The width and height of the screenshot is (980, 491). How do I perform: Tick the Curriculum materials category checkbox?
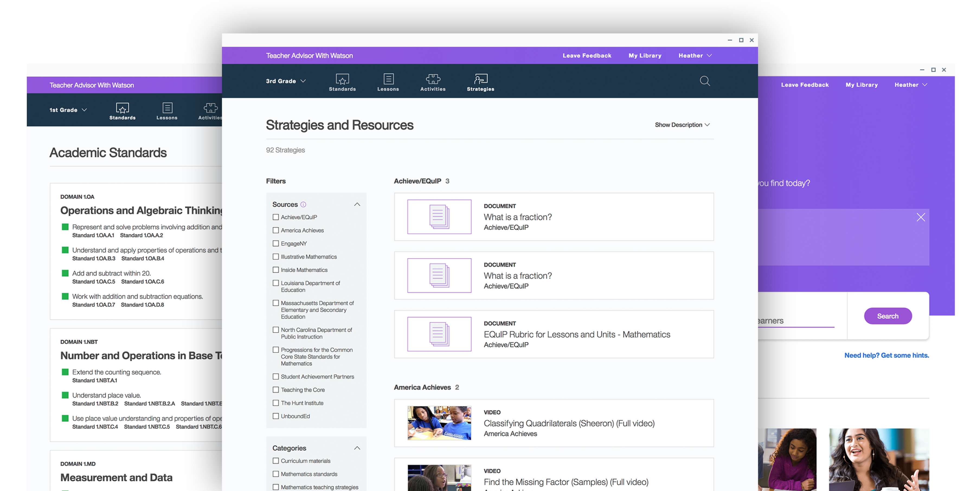[x=276, y=461]
